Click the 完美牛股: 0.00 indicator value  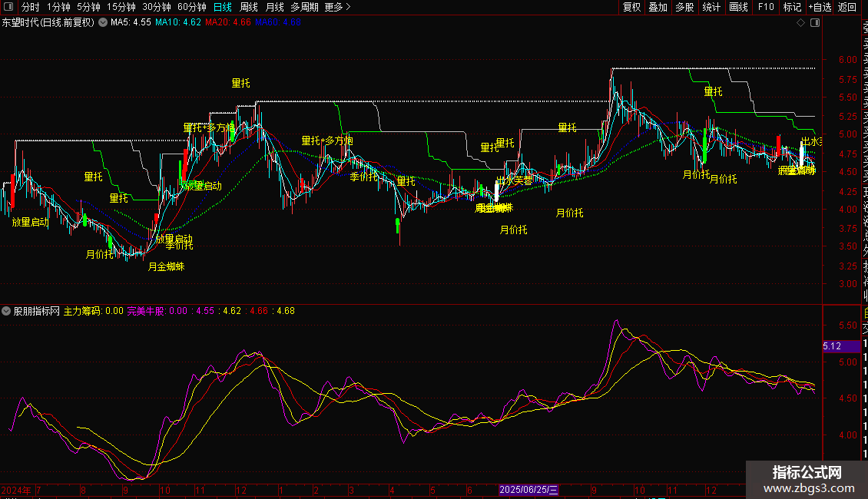pos(157,311)
